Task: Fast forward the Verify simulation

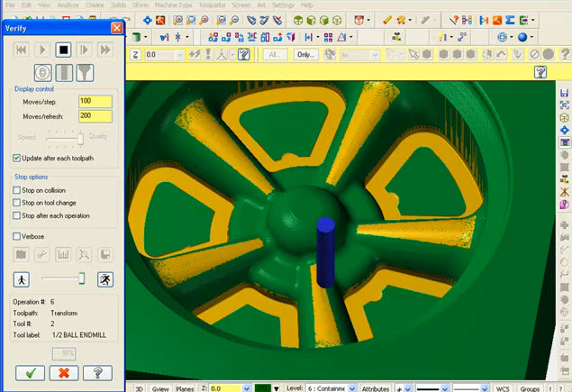Action: 105,50
